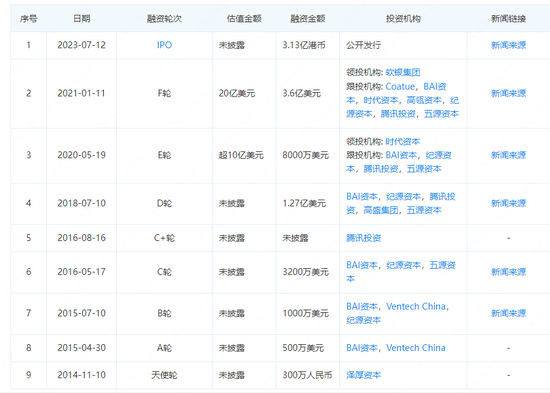This screenshot has height=393, width=550.
Task: Click the 投资机构 column header
Action: tap(403, 19)
